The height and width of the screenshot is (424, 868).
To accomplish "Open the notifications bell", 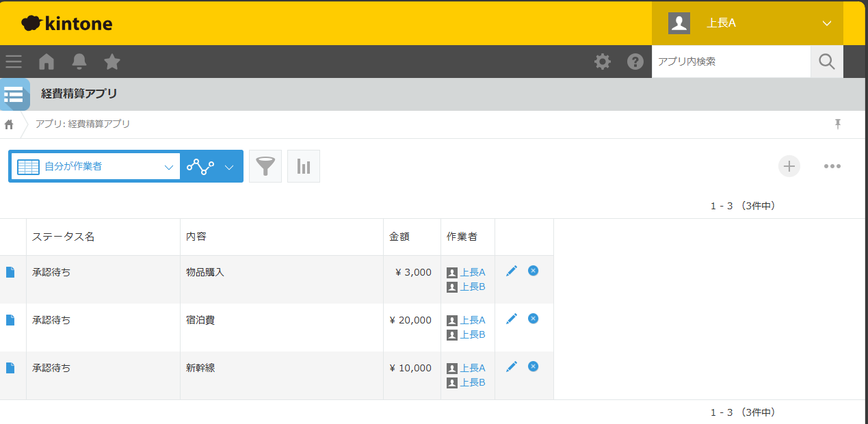I will coord(79,62).
